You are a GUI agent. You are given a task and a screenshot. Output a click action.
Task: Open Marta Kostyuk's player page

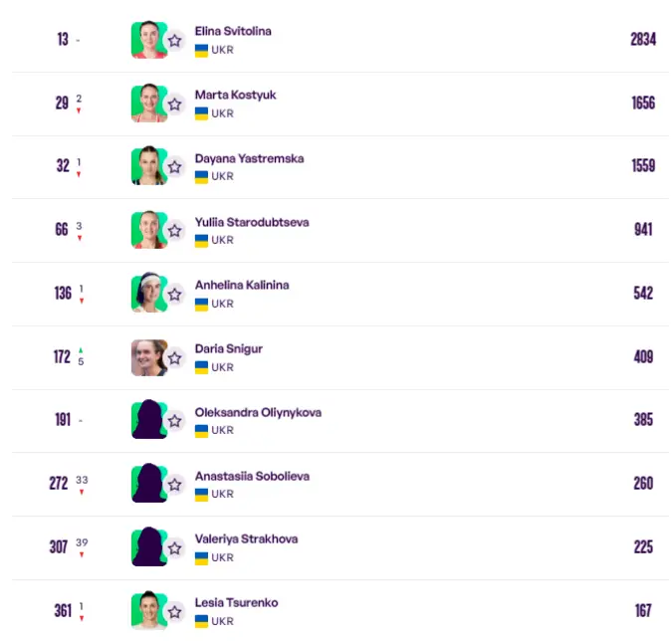coord(235,95)
